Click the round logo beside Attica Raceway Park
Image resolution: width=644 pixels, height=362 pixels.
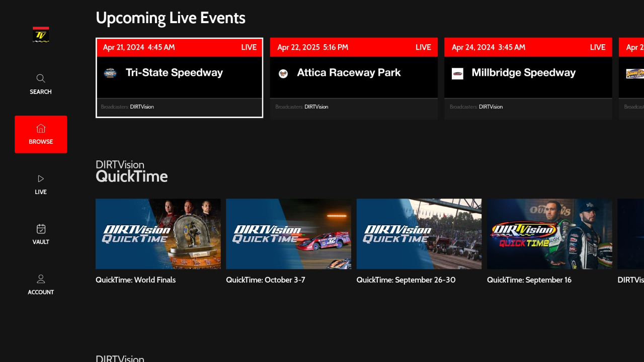pos(283,72)
